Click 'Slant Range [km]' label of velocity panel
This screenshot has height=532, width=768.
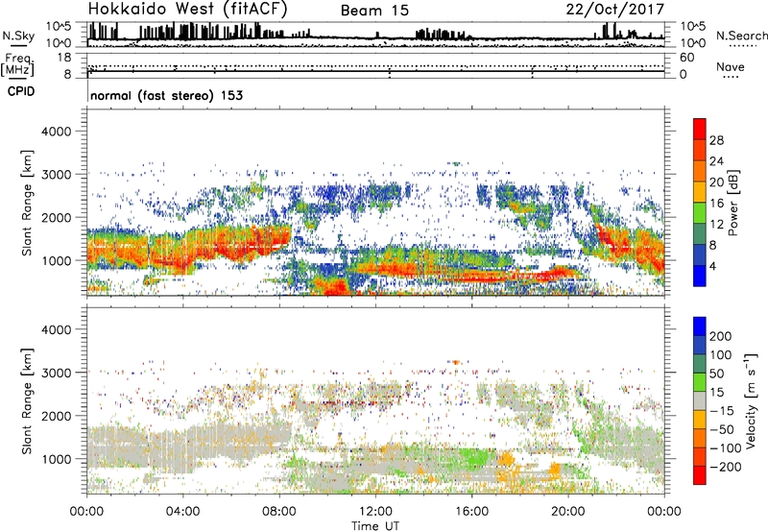27,401
